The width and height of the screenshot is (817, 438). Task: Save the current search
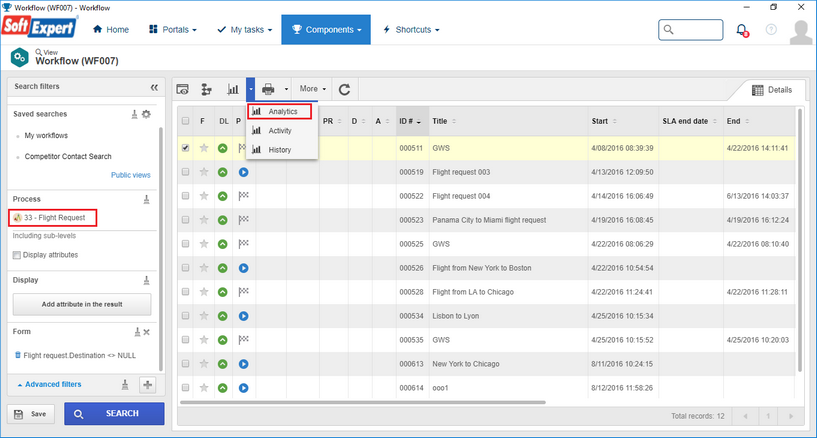(x=31, y=414)
